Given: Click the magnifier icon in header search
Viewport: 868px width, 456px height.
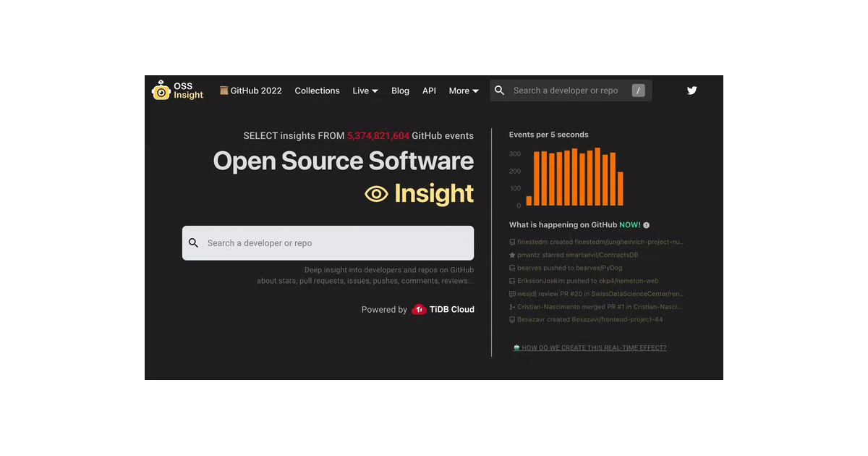Looking at the screenshot, I should 500,90.
